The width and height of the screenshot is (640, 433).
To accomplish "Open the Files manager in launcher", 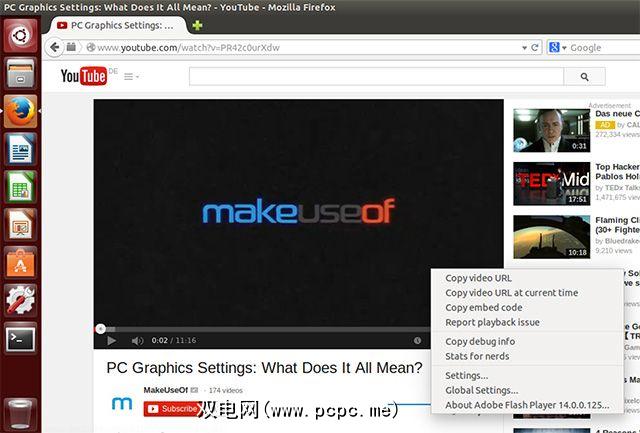I will tap(20, 73).
